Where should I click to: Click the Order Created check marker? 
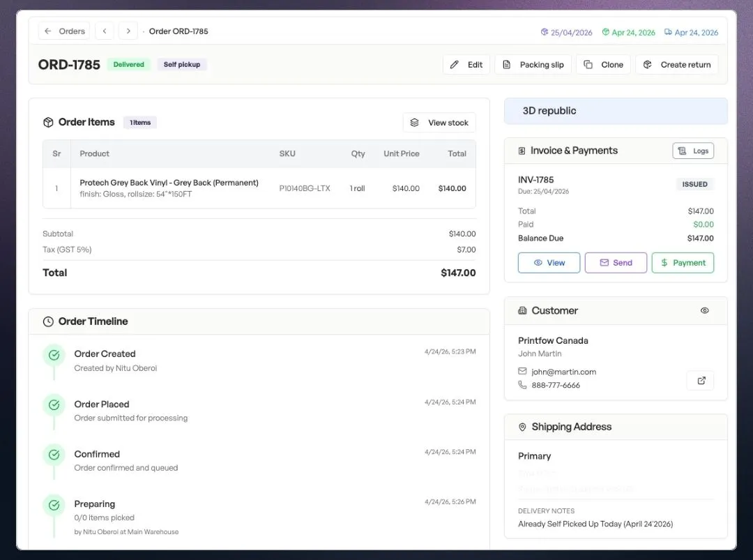(x=54, y=355)
